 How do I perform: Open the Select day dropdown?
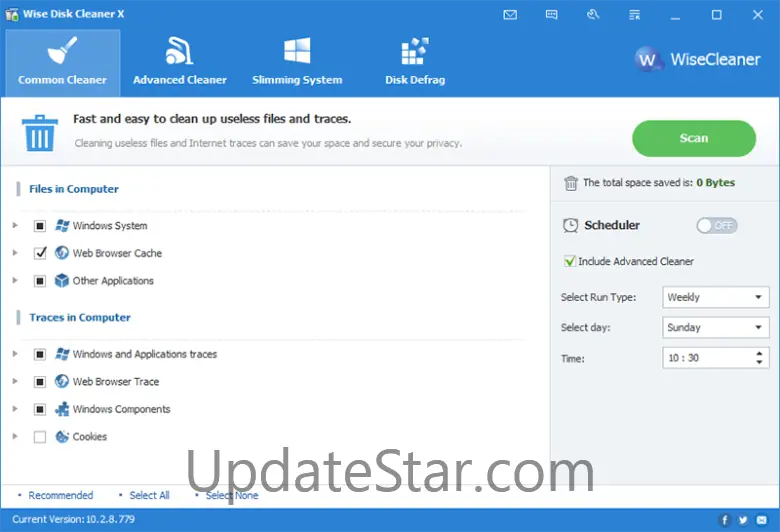coord(715,327)
